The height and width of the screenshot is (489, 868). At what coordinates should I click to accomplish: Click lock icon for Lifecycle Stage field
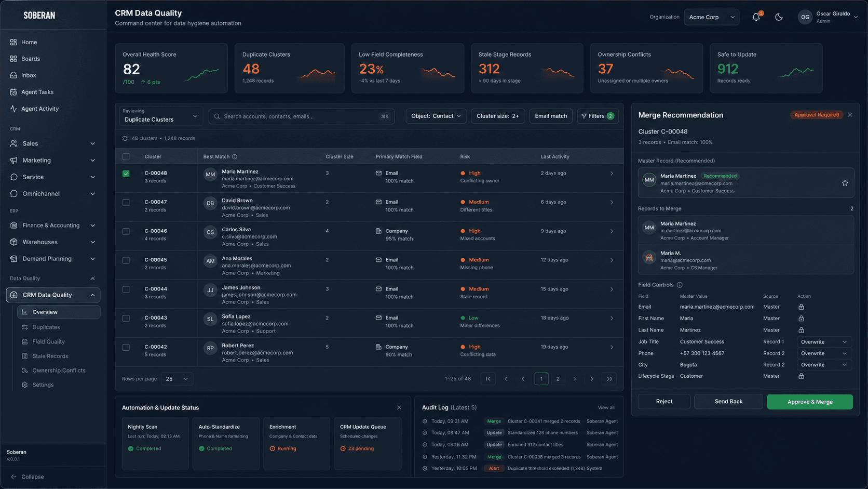(801, 376)
